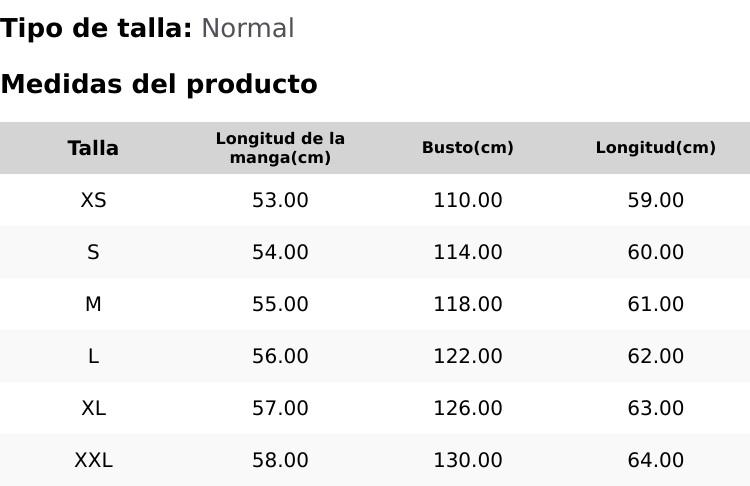Click the 110.00 bust value
Viewport: 750px width, 486px height.
click(x=467, y=201)
